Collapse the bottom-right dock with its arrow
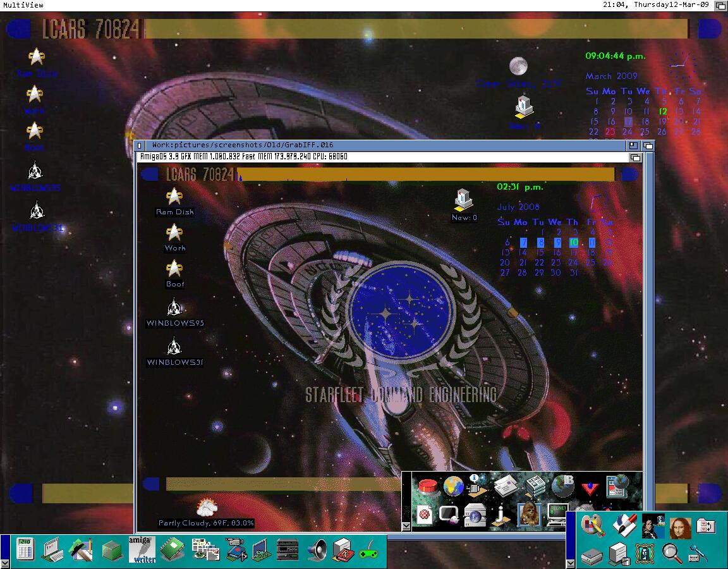The width and height of the screenshot is (728, 569). 571,564
